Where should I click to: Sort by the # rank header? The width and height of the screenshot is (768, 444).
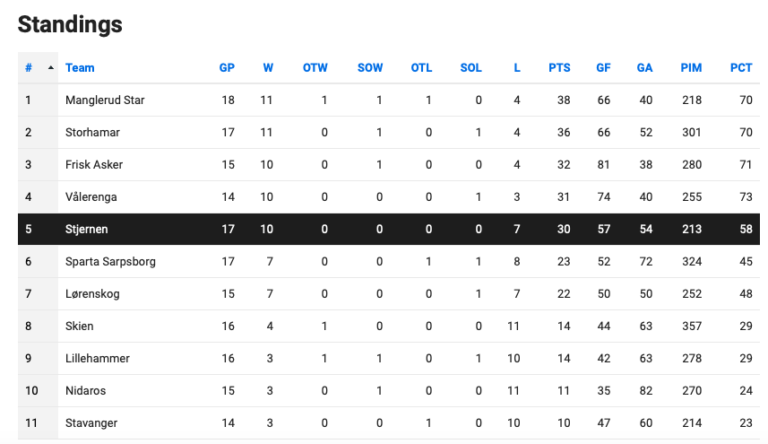pyautogui.click(x=28, y=68)
